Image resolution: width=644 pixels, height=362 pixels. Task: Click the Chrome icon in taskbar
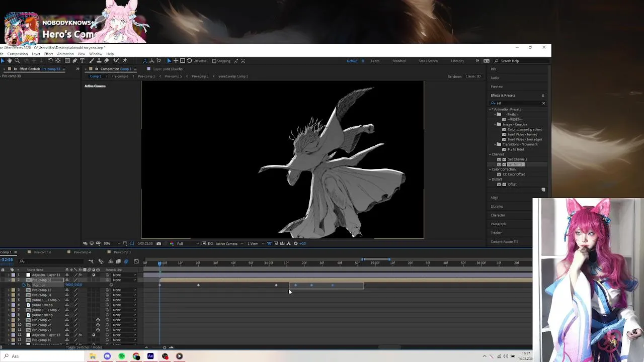click(x=136, y=356)
